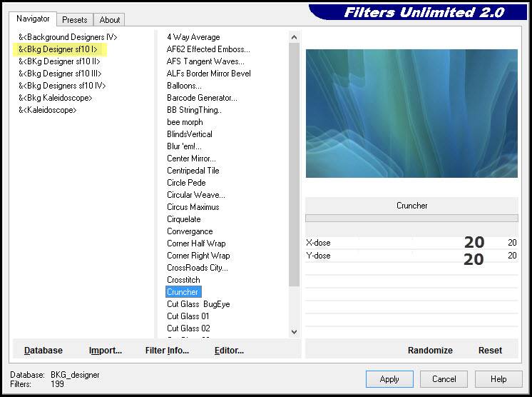Click the filter list scrollbar thumb

294,165
